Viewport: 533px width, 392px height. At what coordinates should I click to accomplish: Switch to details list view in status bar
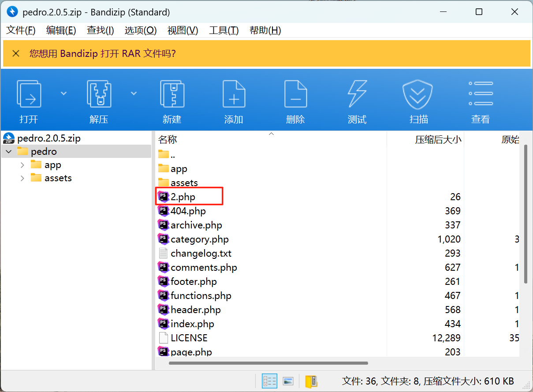269,381
